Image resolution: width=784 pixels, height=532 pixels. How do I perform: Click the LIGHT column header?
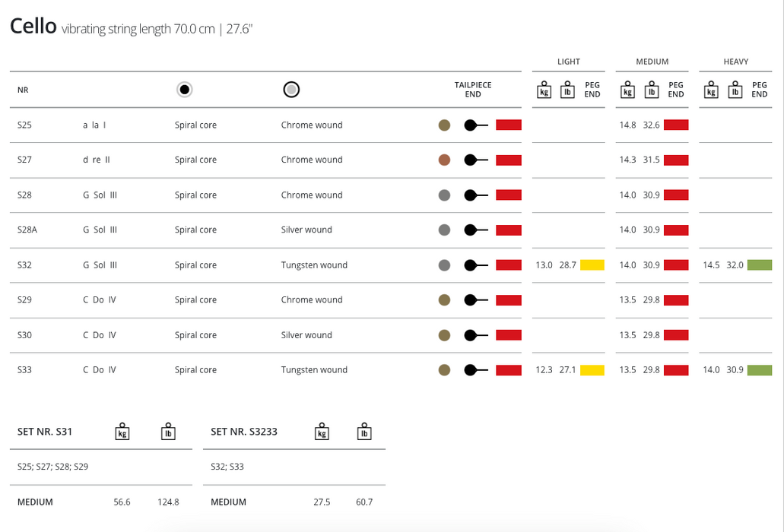click(x=568, y=62)
